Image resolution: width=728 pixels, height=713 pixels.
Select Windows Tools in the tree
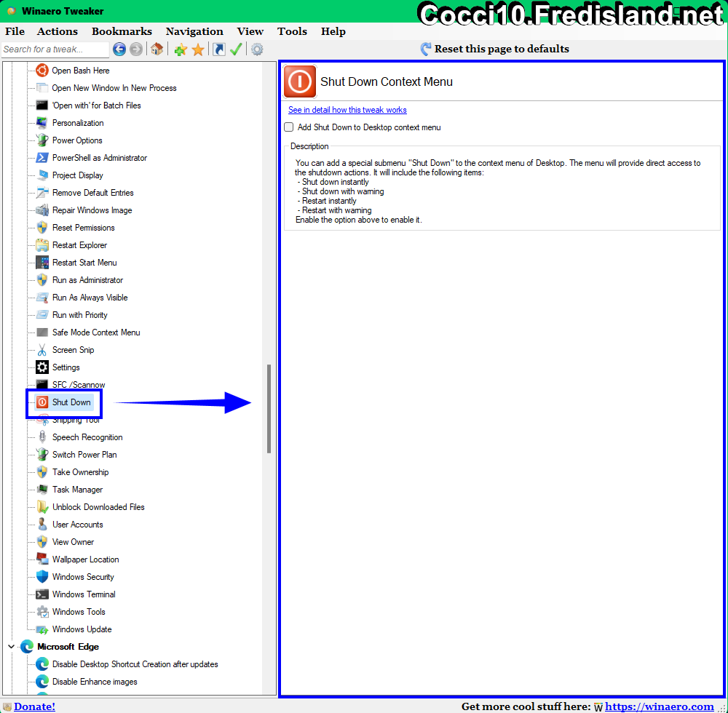pyautogui.click(x=79, y=612)
